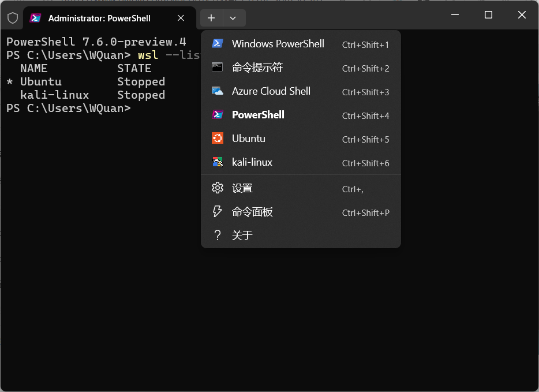Click the Command Prompt (命令提示符) icon
539x392 pixels.
coord(218,68)
